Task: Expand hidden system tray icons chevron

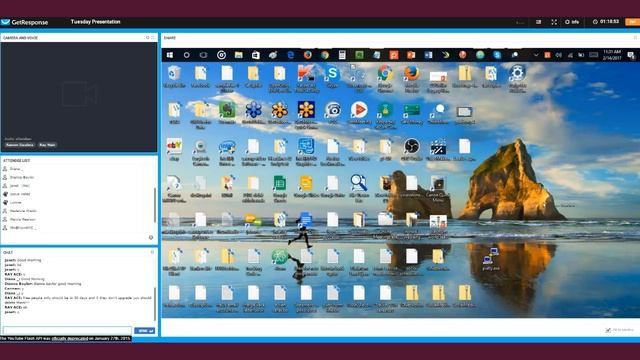Action: click(x=536, y=55)
